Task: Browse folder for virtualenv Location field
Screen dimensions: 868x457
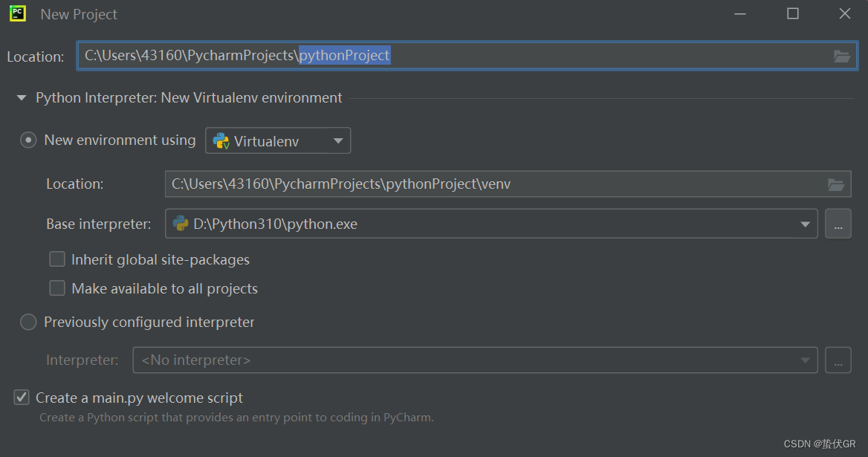Action: point(835,184)
